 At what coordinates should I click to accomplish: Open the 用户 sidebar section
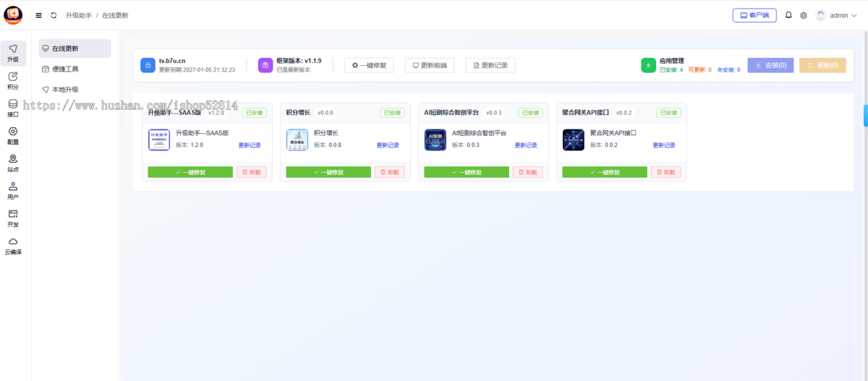pyautogui.click(x=13, y=191)
